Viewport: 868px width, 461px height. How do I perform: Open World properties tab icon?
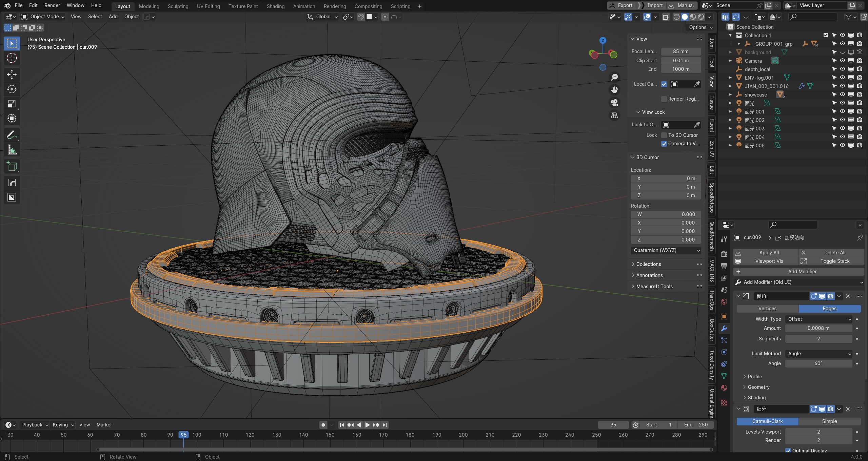pyautogui.click(x=724, y=301)
